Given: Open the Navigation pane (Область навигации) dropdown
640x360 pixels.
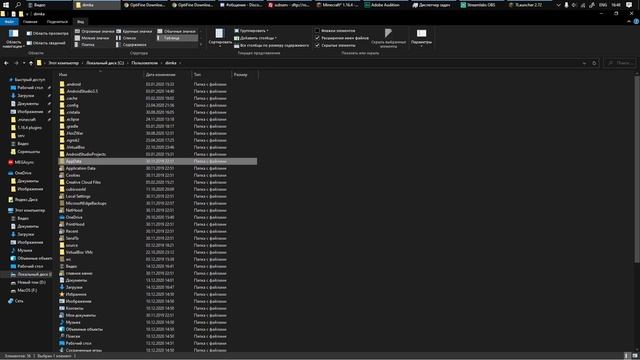Looking at the screenshot, I should (x=13, y=39).
